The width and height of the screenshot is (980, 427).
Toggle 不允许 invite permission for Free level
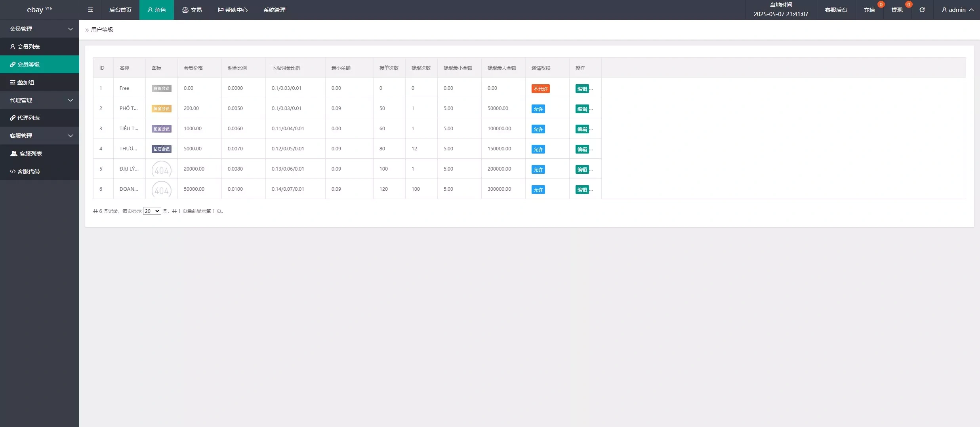[540, 89]
